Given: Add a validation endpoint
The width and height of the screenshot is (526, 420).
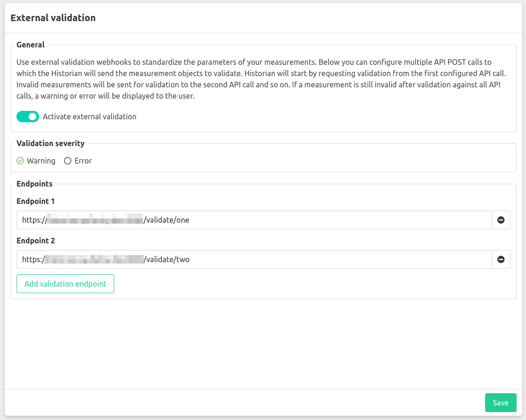Looking at the screenshot, I should point(65,284).
